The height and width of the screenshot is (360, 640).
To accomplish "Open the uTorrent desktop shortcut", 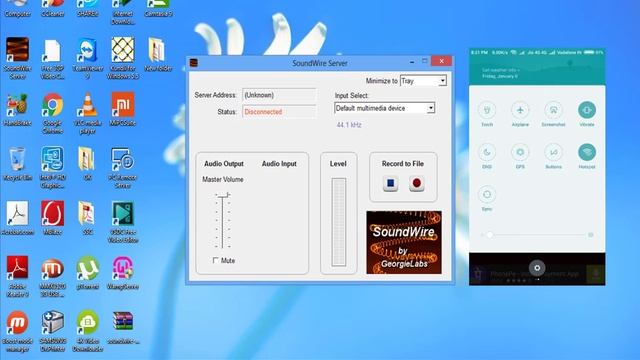I will (87, 273).
